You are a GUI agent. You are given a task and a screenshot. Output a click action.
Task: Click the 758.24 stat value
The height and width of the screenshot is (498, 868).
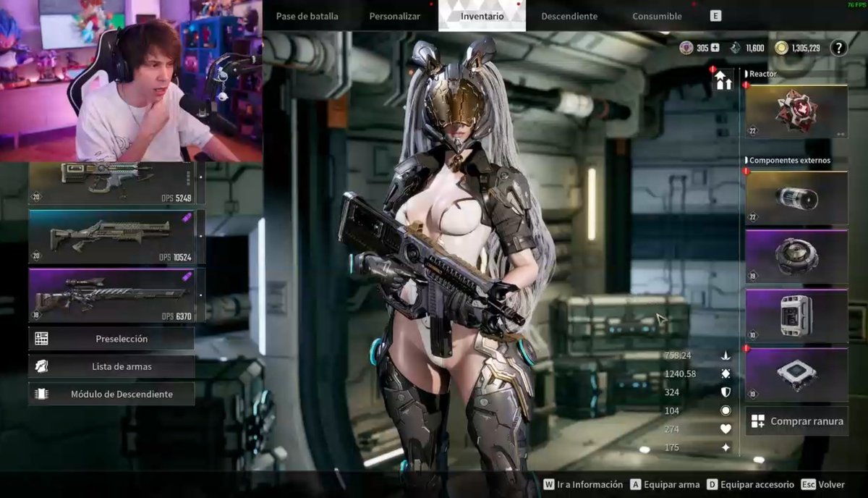[678, 355]
